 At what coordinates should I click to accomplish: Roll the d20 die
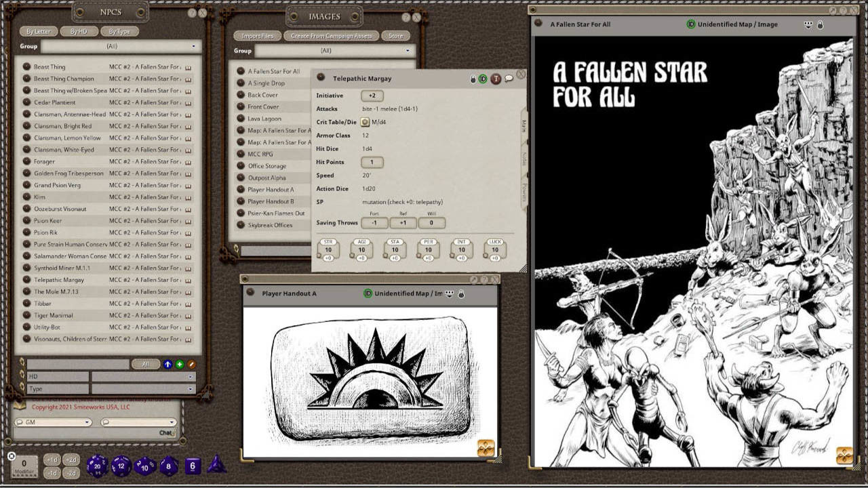97,465
